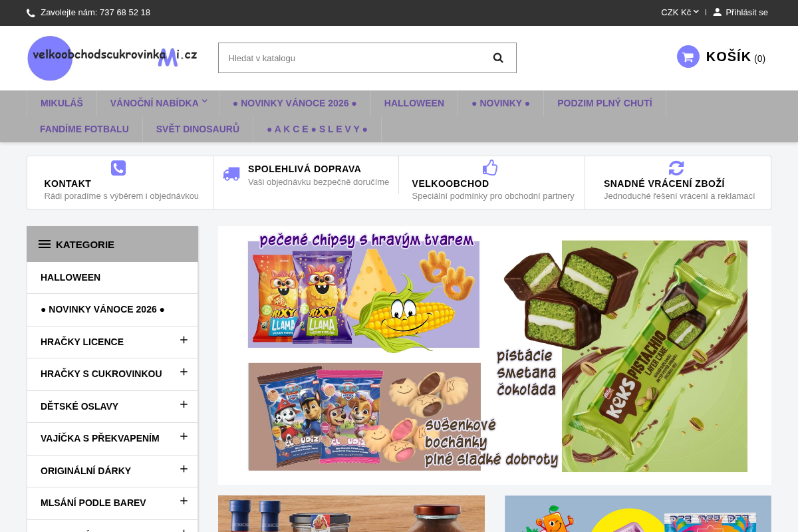798x532 pixels.
Task: Open the shopping cart icon
Action: click(688, 57)
